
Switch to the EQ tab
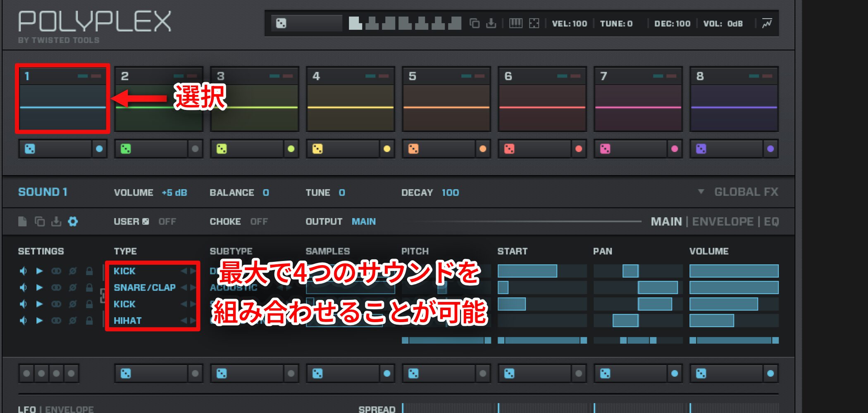[x=771, y=222]
